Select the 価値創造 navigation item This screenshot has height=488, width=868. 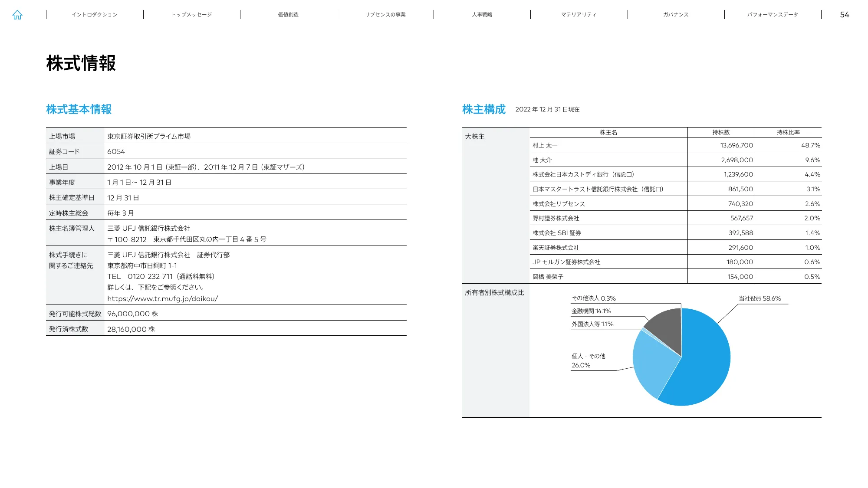(x=288, y=14)
